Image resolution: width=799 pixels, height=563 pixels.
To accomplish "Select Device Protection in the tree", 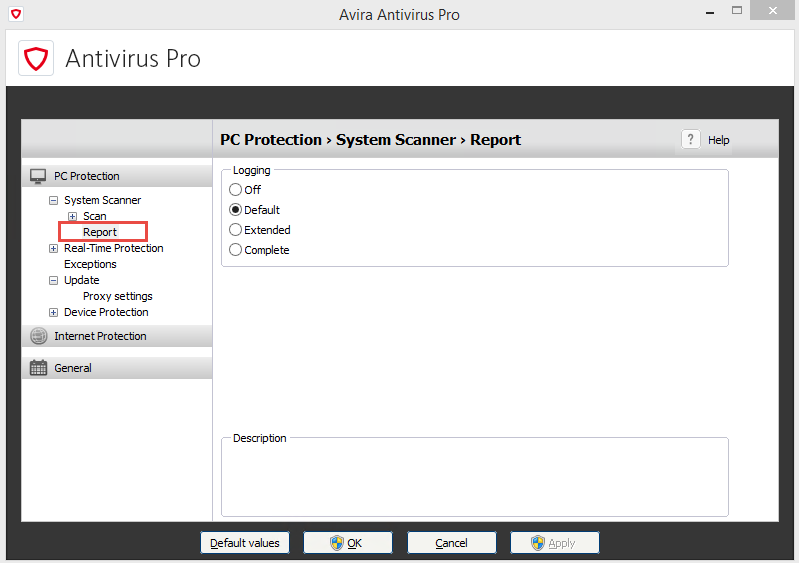I will [x=106, y=312].
